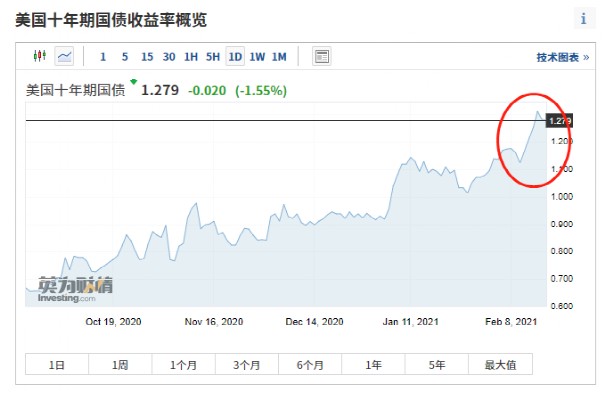Click the Dec 14, 2020 axis label

314,321
